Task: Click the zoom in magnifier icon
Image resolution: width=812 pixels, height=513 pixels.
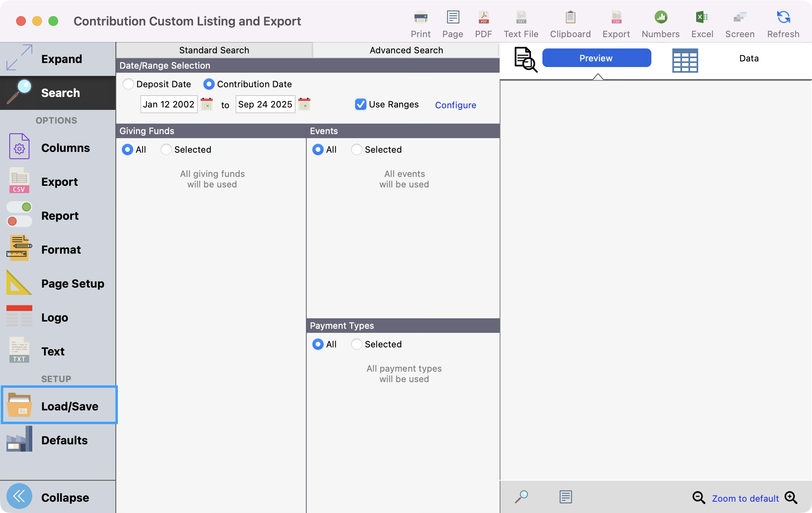Action: pyautogui.click(x=791, y=498)
